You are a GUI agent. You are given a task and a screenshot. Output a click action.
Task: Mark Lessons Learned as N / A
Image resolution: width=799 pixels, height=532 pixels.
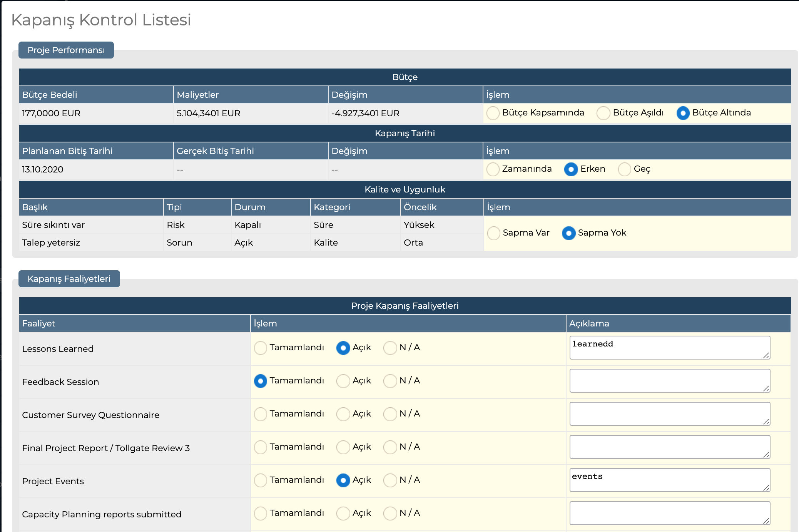[x=390, y=348]
